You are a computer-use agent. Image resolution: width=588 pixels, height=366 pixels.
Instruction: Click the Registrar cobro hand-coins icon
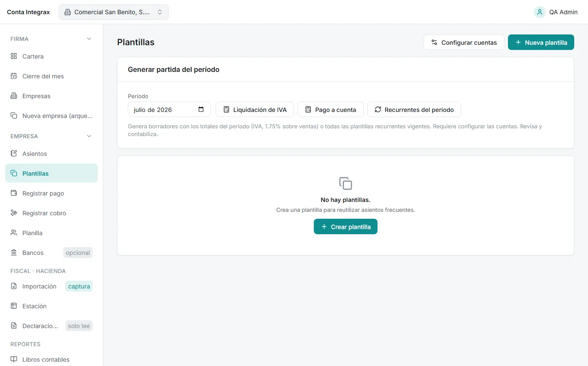pos(14,213)
